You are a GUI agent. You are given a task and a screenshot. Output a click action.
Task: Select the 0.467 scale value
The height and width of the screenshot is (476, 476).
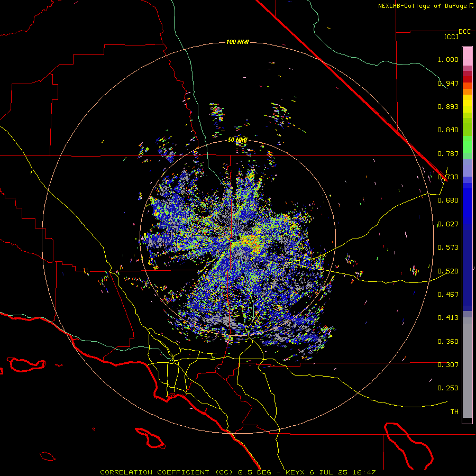tap(448, 295)
